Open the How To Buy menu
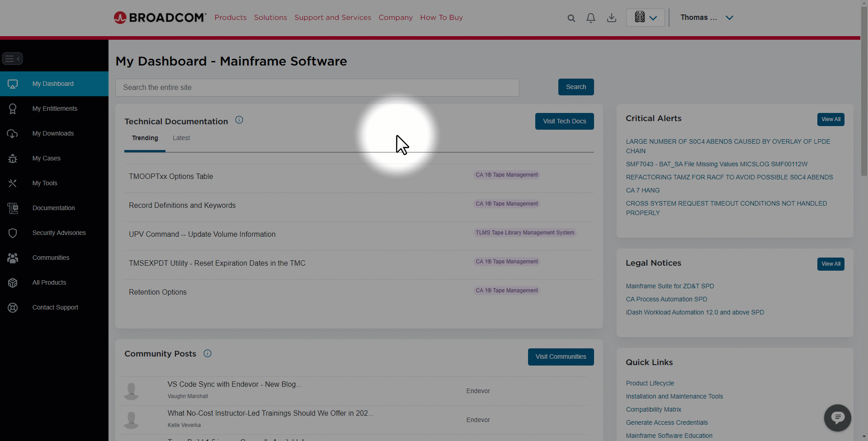Viewport: 868px width, 441px height. (442, 18)
